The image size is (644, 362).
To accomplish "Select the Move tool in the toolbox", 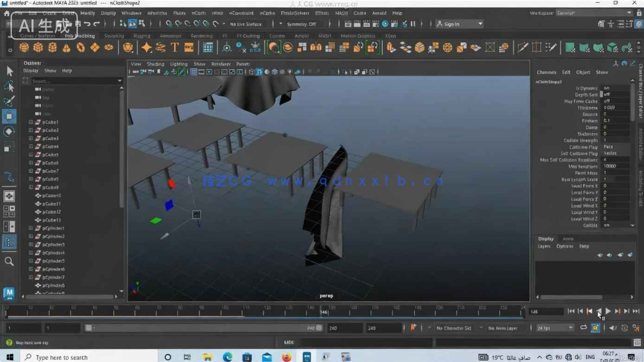I will point(9,116).
